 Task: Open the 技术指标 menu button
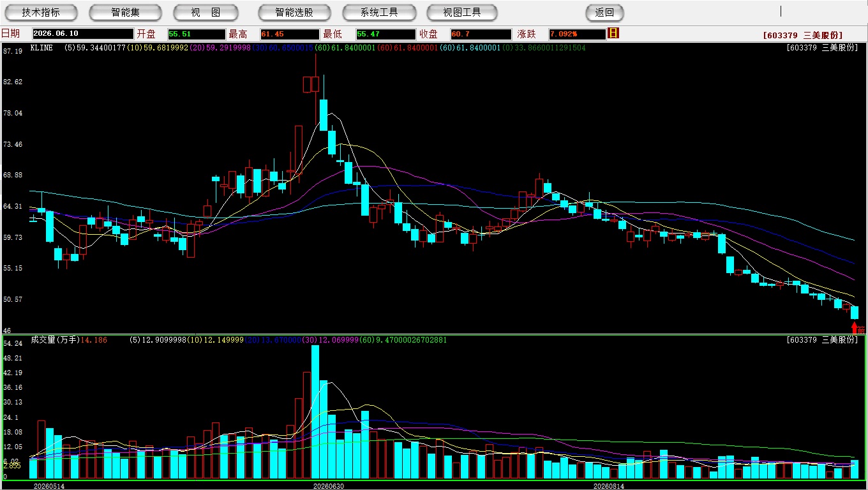tap(41, 12)
